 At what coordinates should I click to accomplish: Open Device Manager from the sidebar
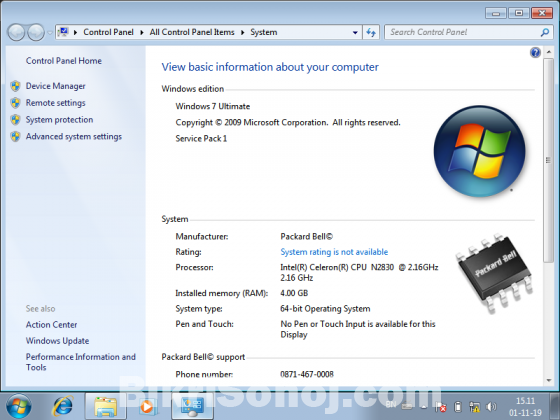(55, 86)
